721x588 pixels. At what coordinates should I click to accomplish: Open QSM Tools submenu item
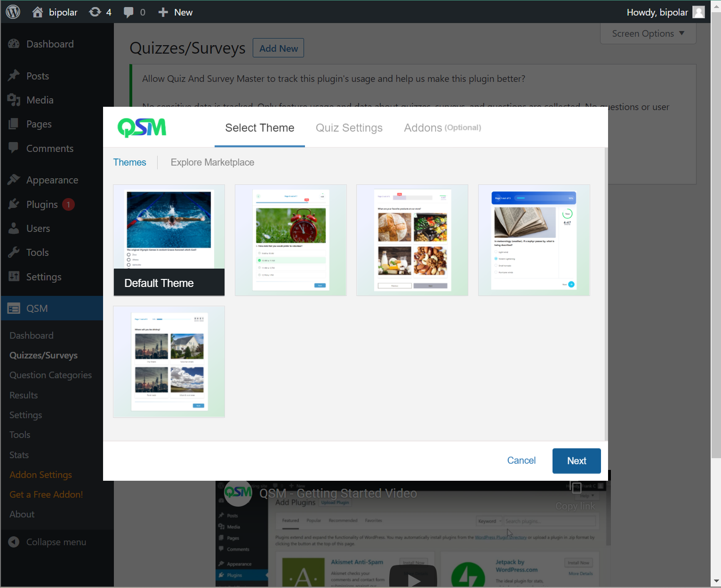point(20,435)
